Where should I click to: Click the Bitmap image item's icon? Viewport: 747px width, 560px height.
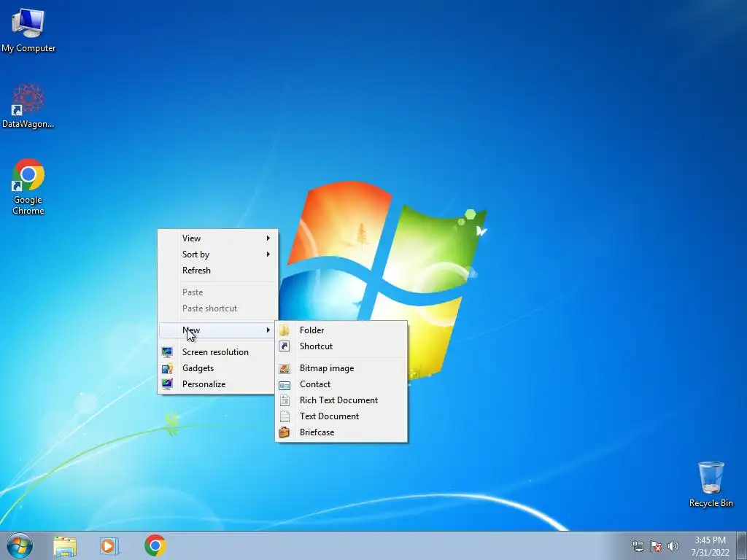pos(285,368)
